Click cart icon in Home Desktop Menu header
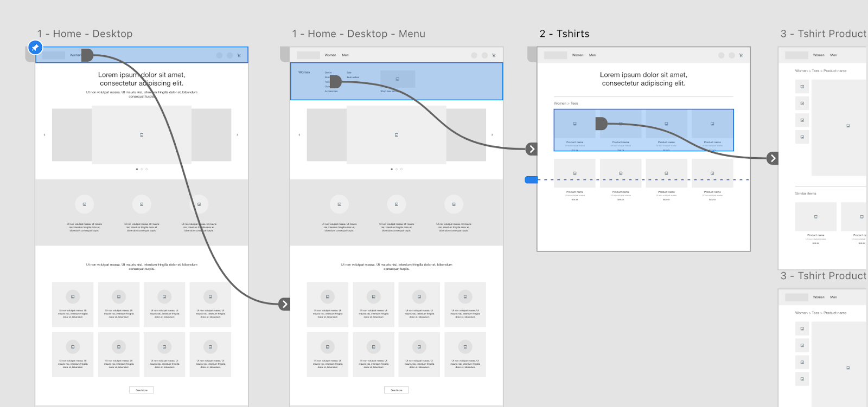The width and height of the screenshot is (868, 407). pyautogui.click(x=494, y=55)
